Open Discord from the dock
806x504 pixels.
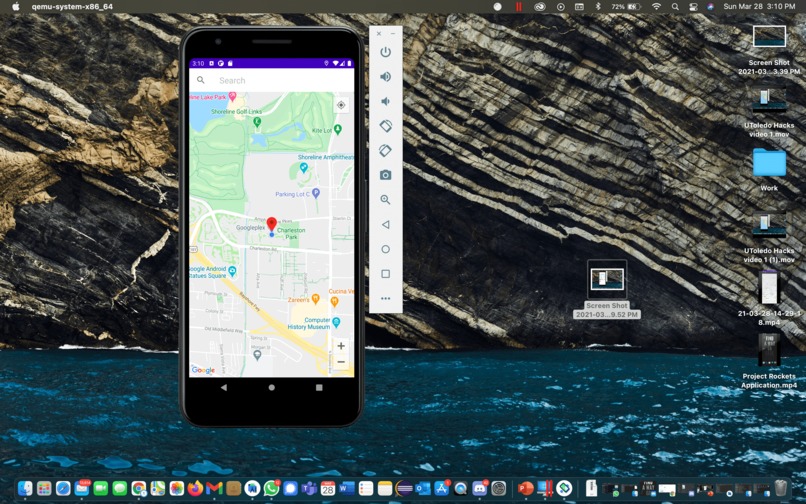click(480, 488)
